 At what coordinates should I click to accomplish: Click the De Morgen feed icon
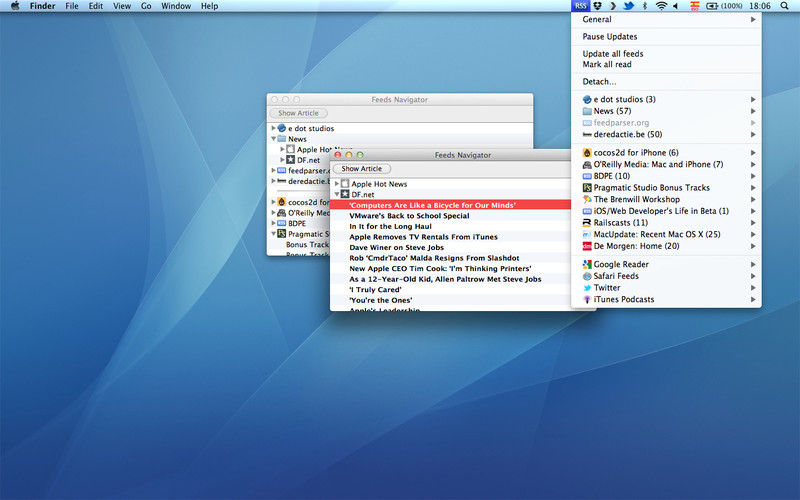click(x=586, y=245)
